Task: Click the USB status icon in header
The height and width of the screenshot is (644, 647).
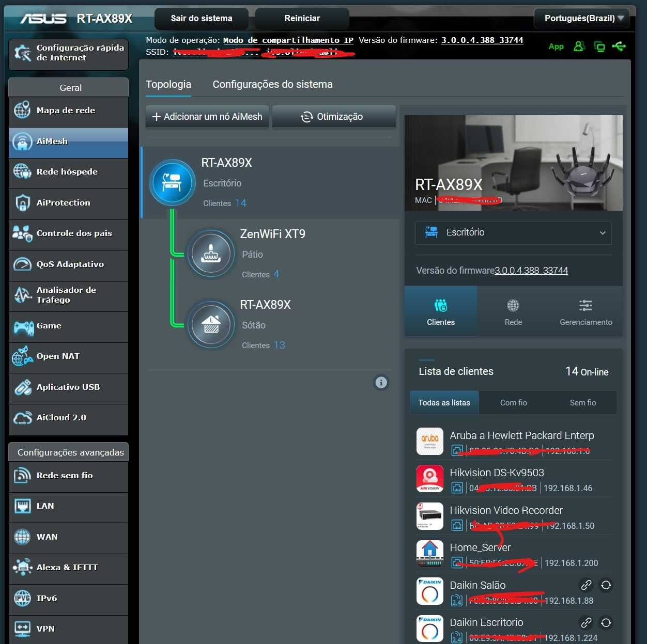Action: coord(619,46)
